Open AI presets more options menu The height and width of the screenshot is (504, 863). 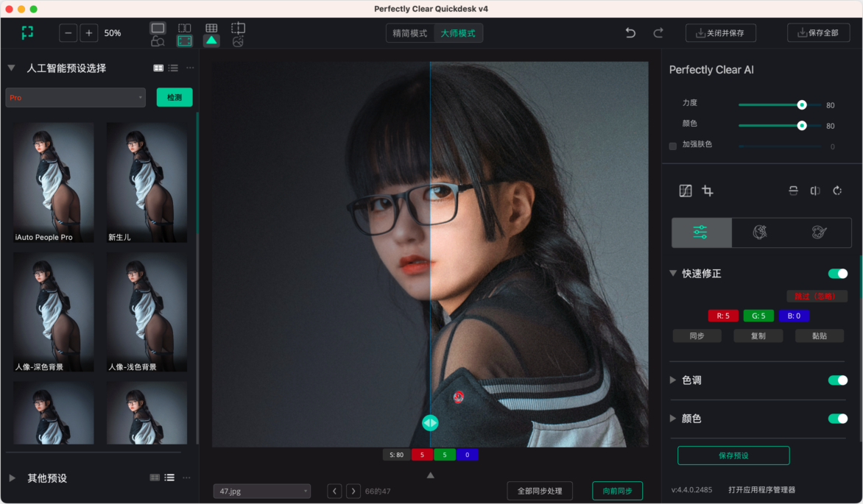pyautogui.click(x=191, y=68)
